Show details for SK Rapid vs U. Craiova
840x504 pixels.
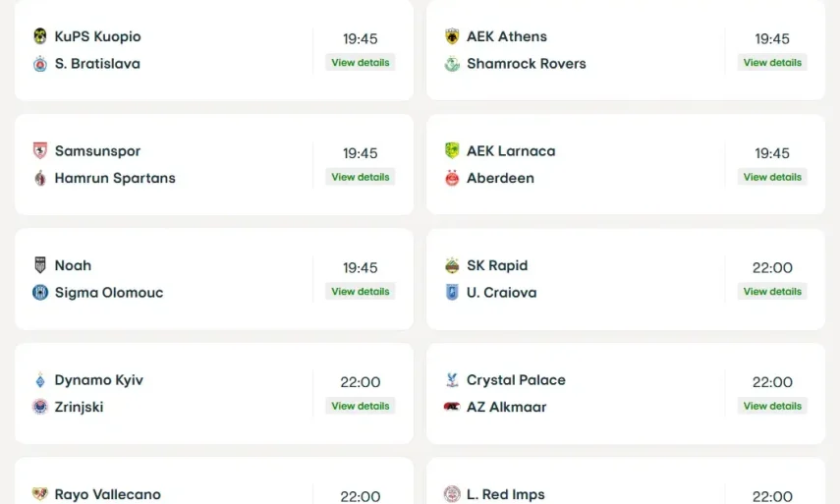point(772,292)
